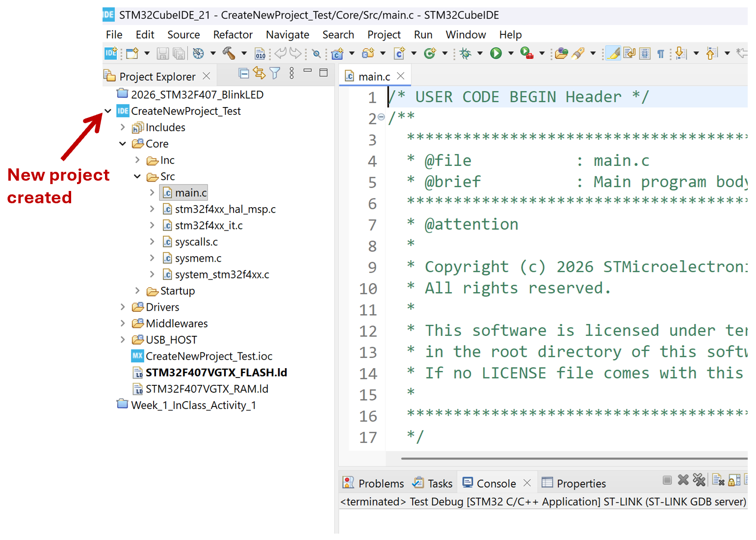The height and width of the screenshot is (540, 756).
Task: Toggle Mark Occurrences highlighter button
Action: pos(613,53)
